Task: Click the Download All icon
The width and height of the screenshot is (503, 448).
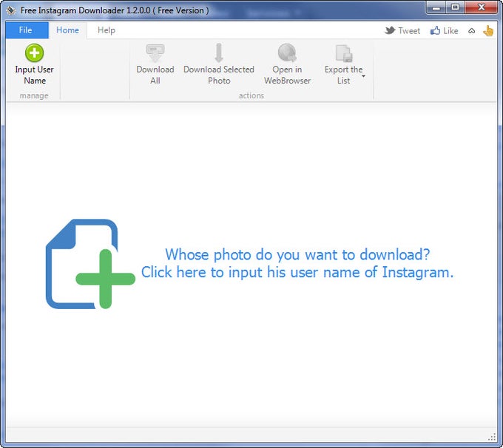Action: (x=155, y=53)
